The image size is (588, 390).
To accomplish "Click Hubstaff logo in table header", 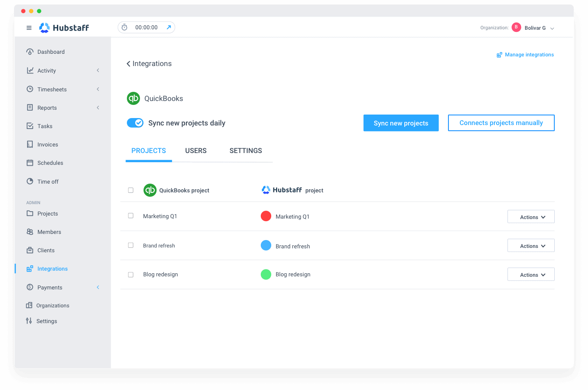I will [x=282, y=190].
